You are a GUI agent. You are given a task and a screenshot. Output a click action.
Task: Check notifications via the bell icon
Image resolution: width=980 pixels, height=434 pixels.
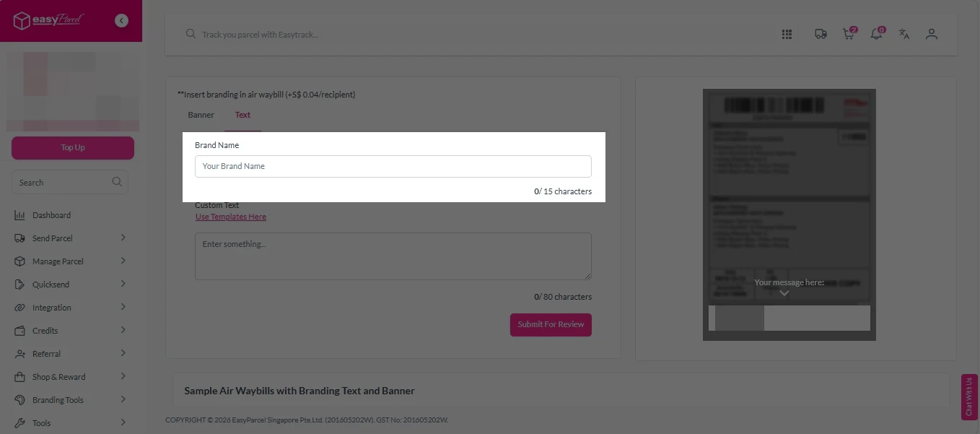coord(876,33)
